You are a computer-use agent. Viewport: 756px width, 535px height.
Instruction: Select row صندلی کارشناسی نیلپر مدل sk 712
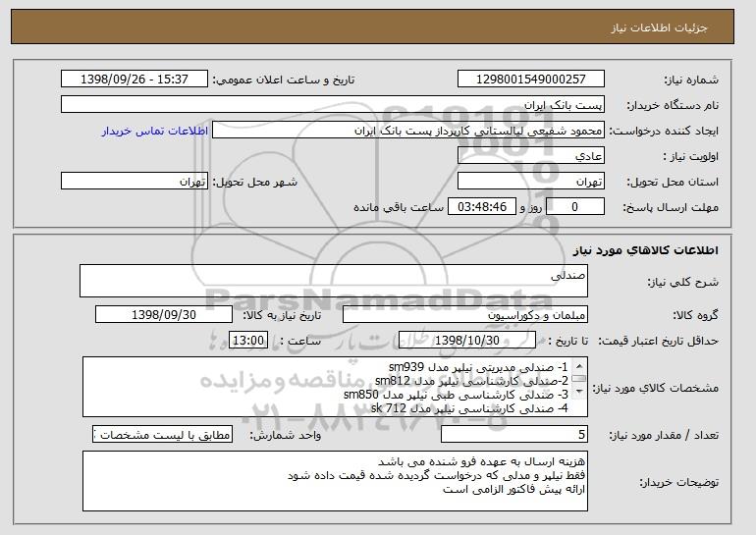pyautogui.click(x=469, y=408)
